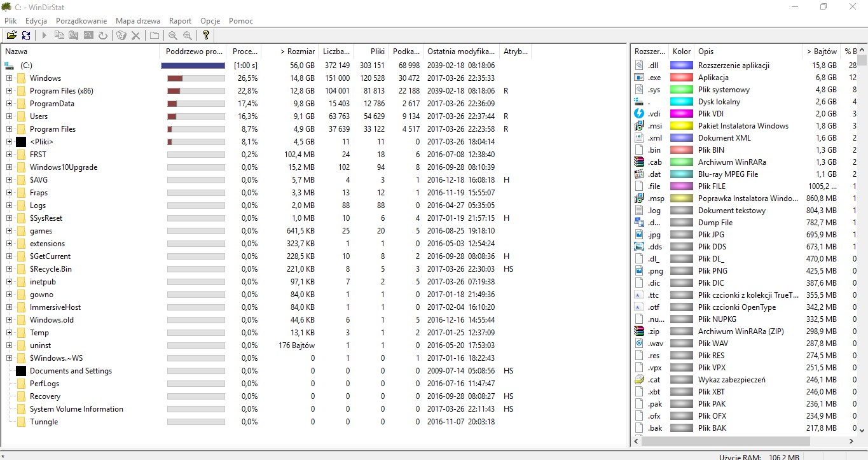Click the Copy path toolbar icon
Image resolution: width=868 pixels, height=460 pixels.
click(x=59, y=36)
